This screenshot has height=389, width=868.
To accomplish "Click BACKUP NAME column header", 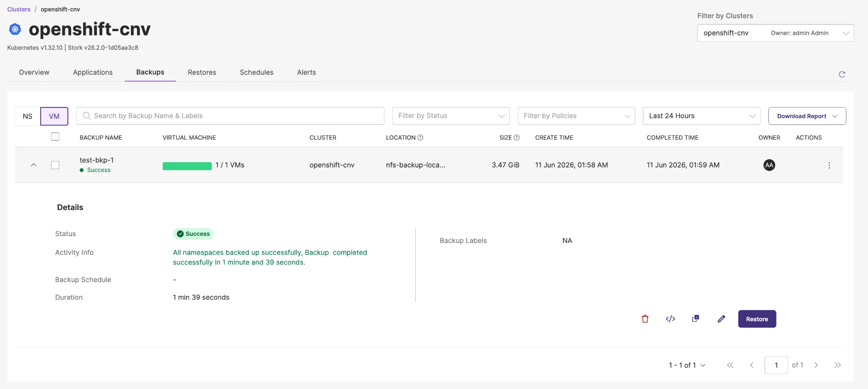I will [101, 138].
